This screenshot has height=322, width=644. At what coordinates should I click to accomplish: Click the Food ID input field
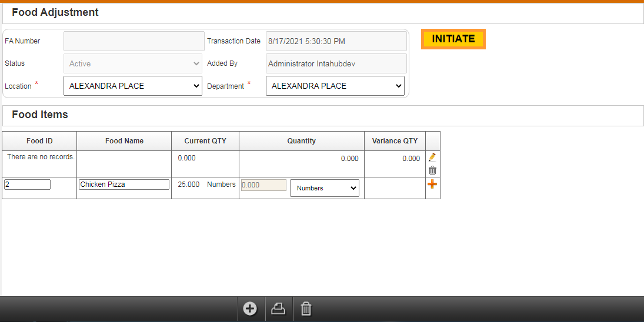(x=27, y=185)
